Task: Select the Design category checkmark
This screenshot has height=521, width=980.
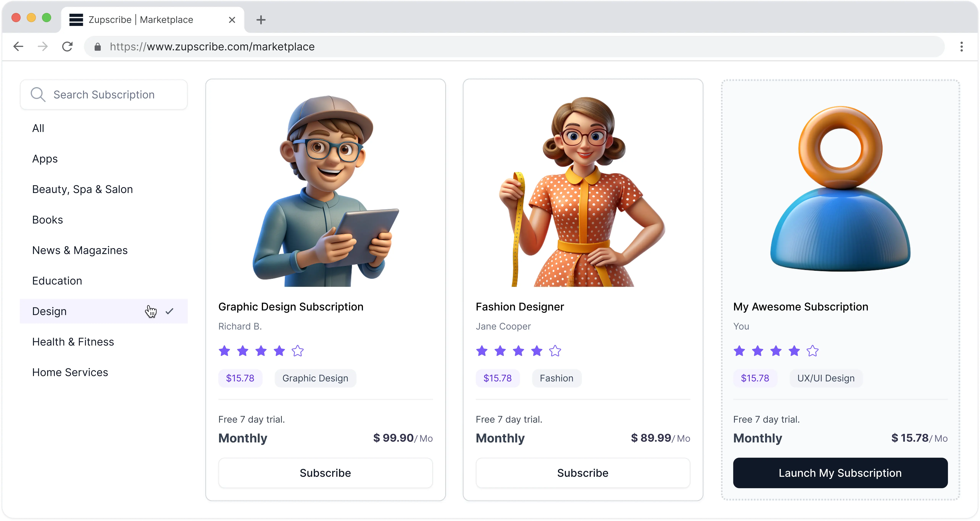Action: [x=169, y=311]
